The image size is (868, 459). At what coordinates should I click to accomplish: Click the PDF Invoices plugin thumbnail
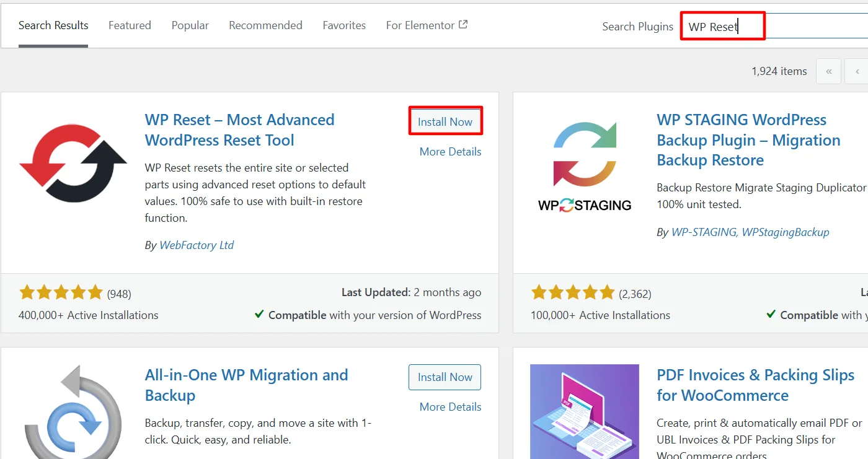585,411
